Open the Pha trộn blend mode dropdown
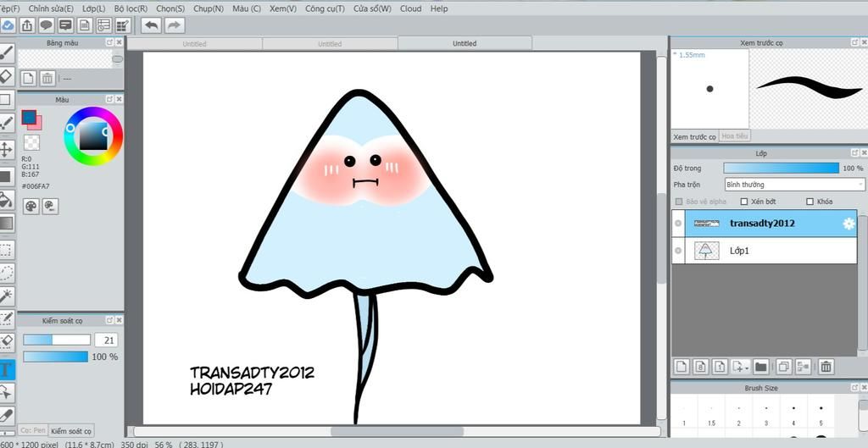Image resolution: width=868 pixels, height=448 pixels. [x=794, y=185]
